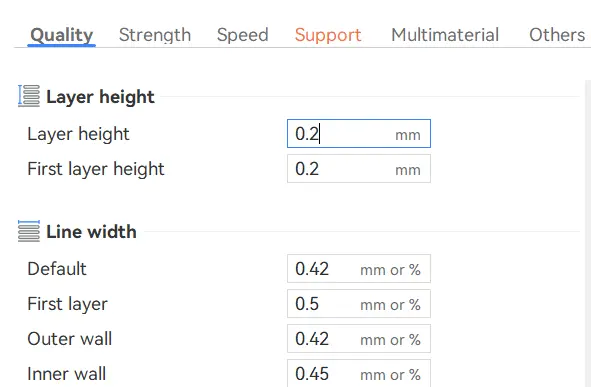
Task: Edit the First layer height value
Action: click(359, 169)
